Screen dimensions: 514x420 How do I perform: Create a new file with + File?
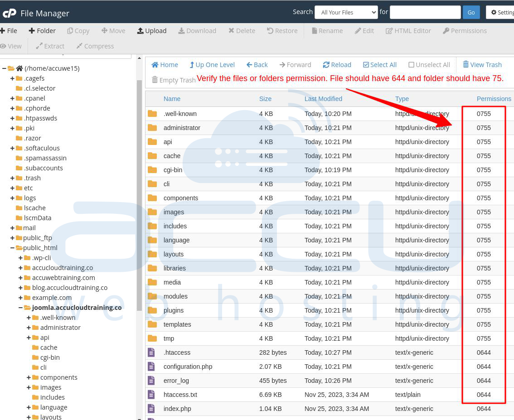pos(9,31)
